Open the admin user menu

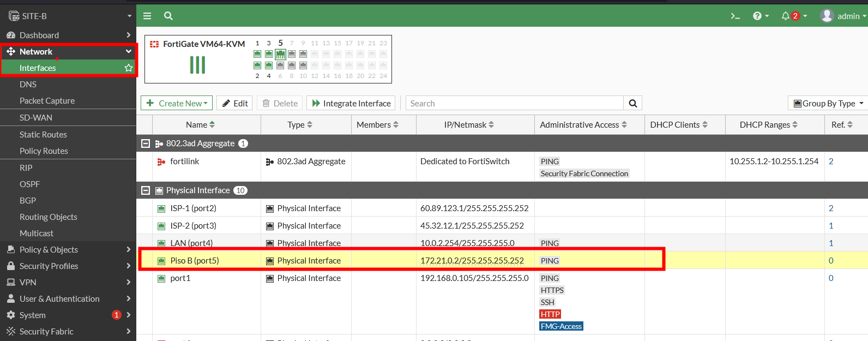tap(842, 16)
